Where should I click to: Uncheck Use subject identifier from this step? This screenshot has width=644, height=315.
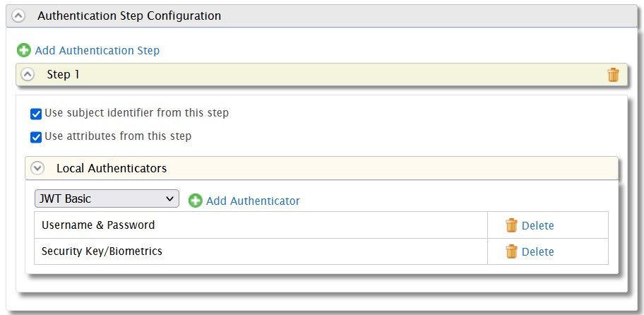click(36, 114)
